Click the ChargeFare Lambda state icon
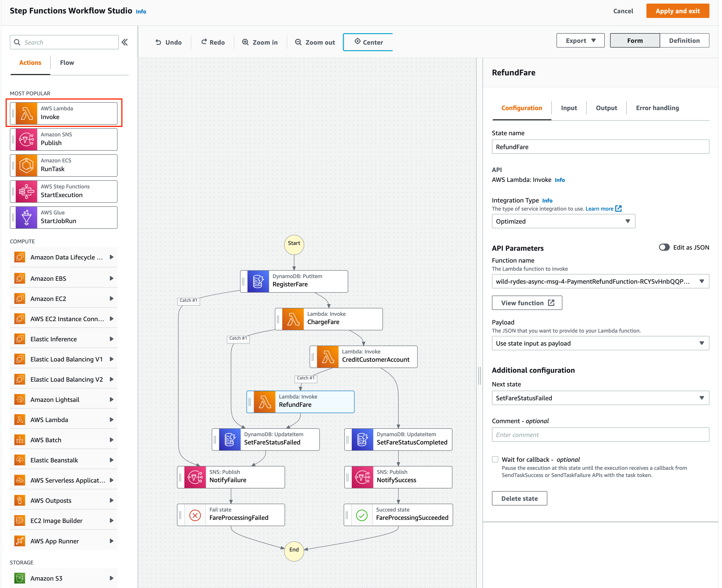This screenshot has height=588, width=722. point(293,319)
